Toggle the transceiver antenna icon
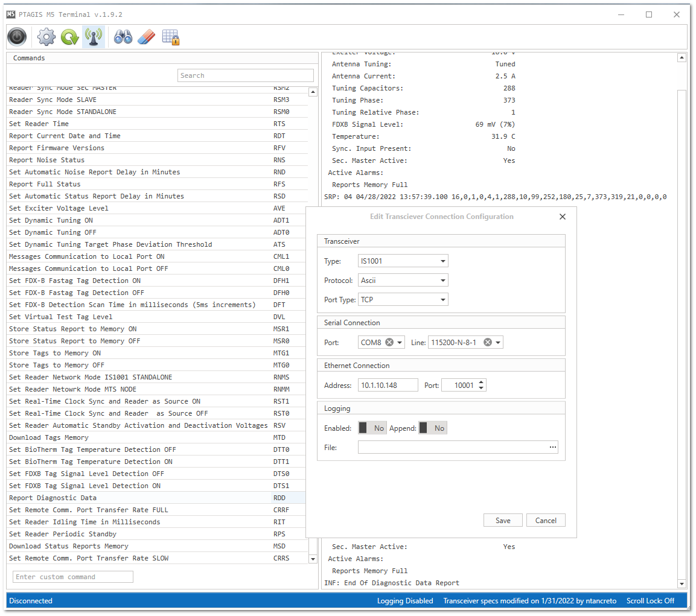This screenshot has height=616, width=696. (94, 37)
